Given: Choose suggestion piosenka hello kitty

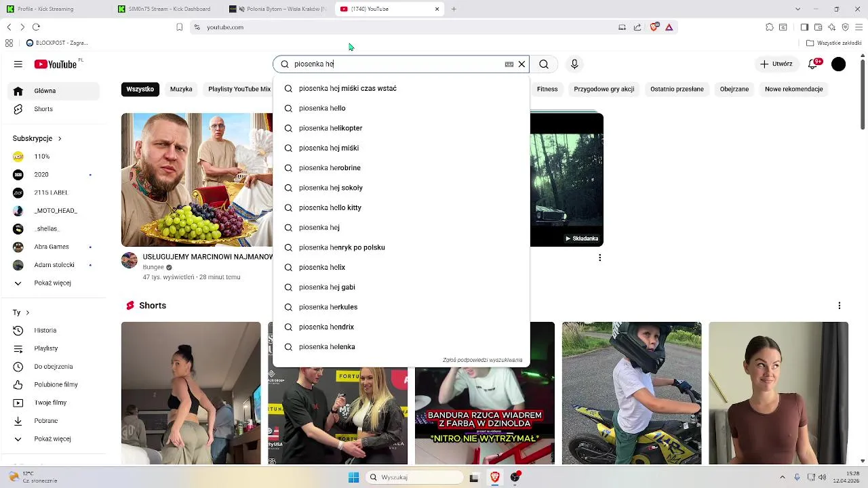Looking at the screenshot, I should click(401, 207).
